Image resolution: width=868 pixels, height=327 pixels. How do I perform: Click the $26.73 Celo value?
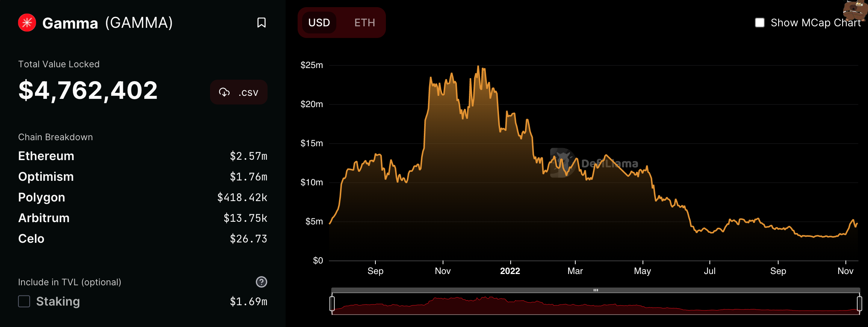coord(248,239)
